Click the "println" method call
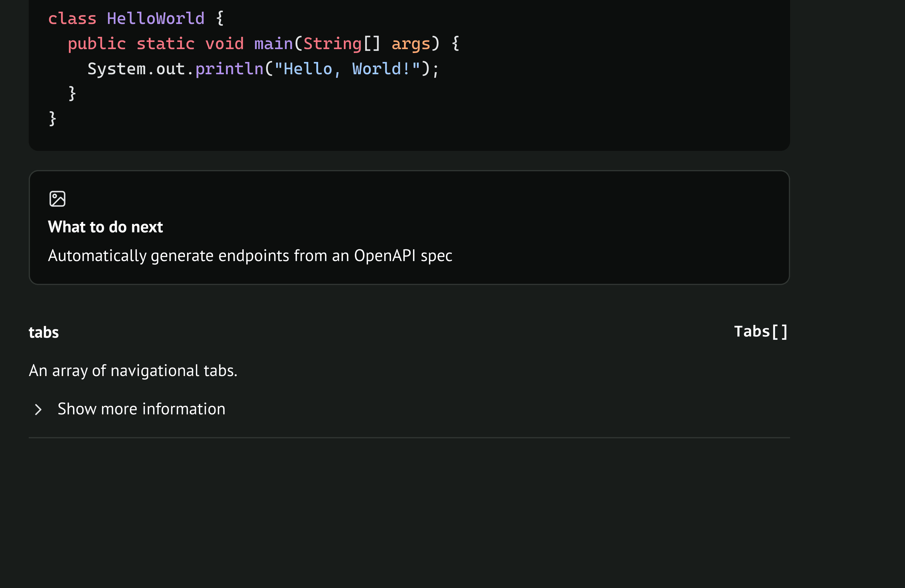 pos(229,69)
